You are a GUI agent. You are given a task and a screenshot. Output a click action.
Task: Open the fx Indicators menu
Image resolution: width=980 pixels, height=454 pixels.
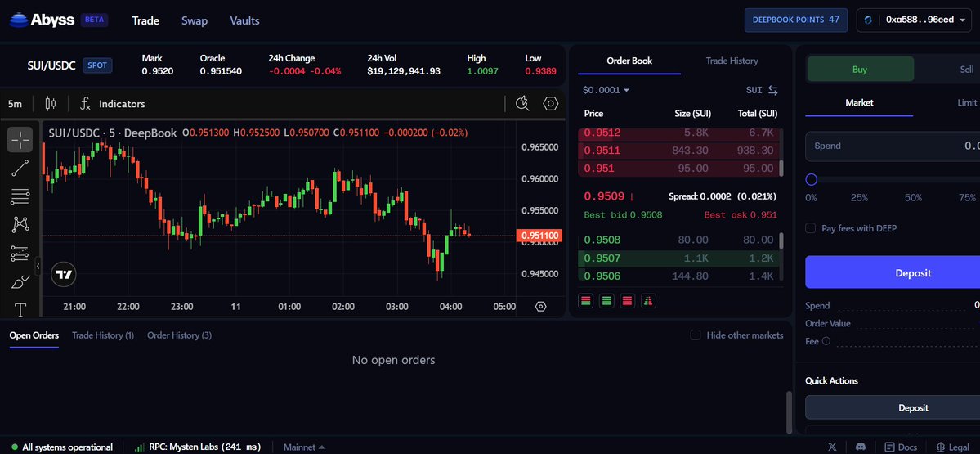pyautogui.click(x=113, y=104)
